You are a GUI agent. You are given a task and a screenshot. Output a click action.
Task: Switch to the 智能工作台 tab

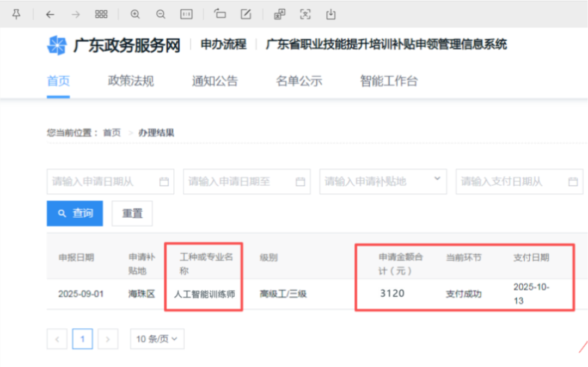pos(388,81)
